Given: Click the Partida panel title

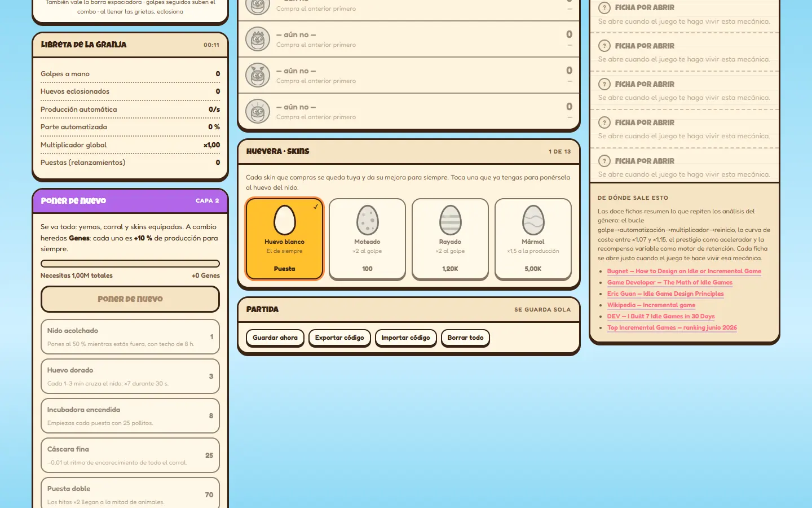Looking at the screenshot, I should [x=263, y=309].
